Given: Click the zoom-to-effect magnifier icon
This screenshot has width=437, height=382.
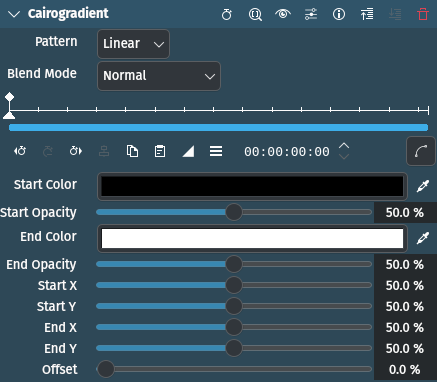Looking at the screenshot, I should point(255,14).
